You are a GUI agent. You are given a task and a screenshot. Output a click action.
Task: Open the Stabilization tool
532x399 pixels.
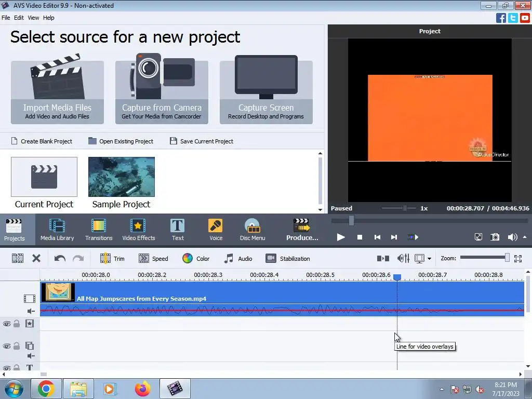(288, 259)
